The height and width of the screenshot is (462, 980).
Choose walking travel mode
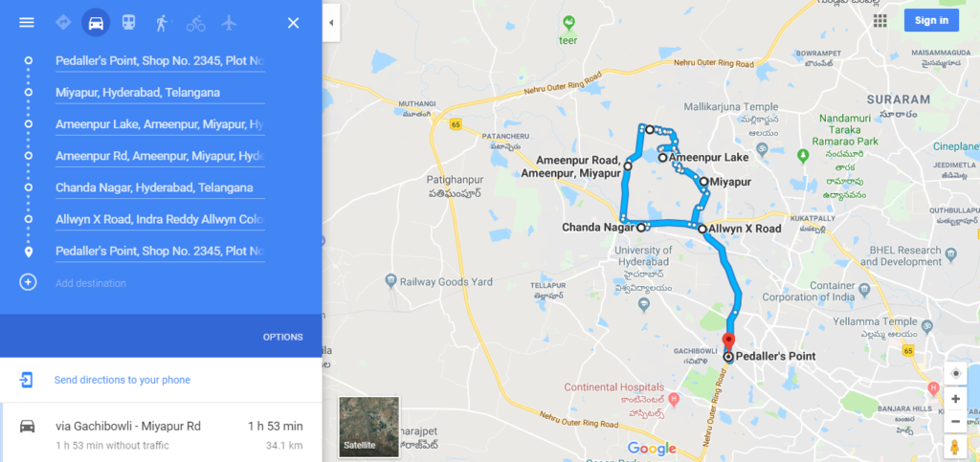click(x=162, y=23)
